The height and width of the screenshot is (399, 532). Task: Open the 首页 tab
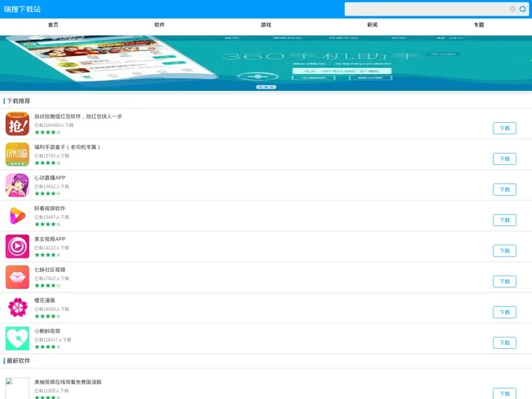pos(53,25)
